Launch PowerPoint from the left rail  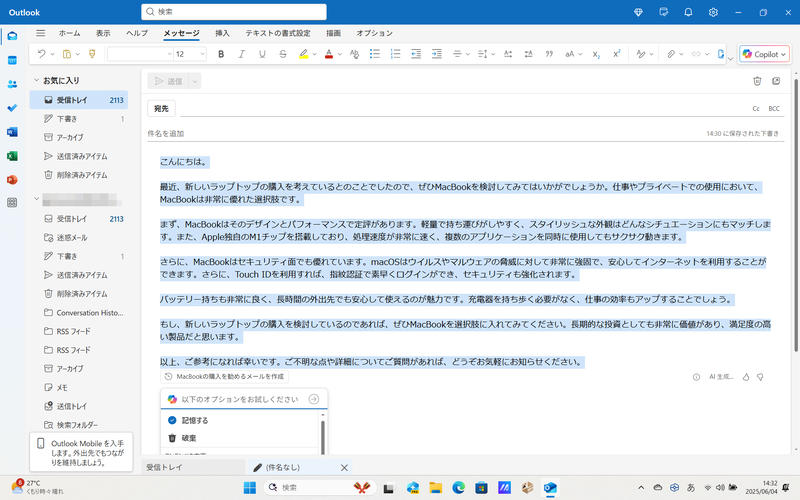coord(12,180)
